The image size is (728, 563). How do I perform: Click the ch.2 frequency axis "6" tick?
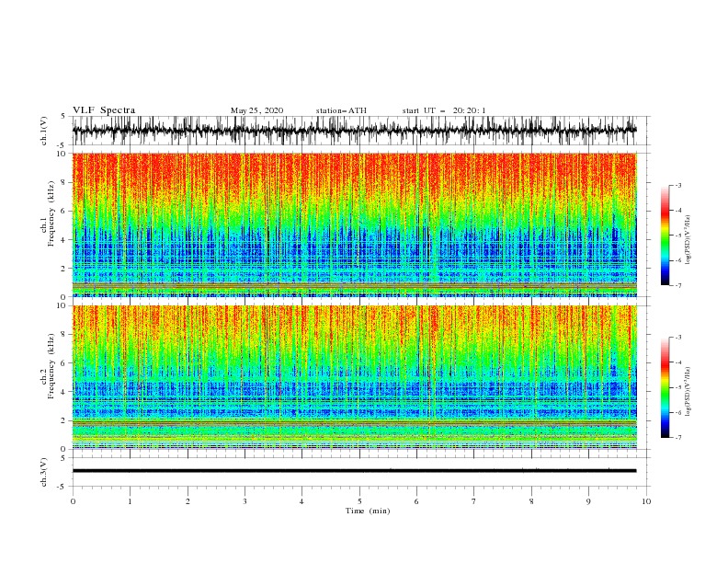(63, 363)
